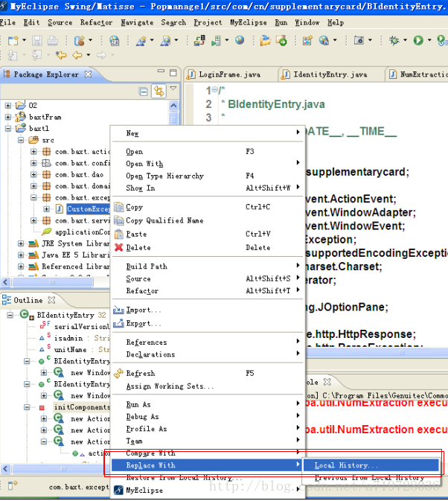Image resolution: width=448 pixels, height=501 pixels.
Task: Switch to LoginFrame.java editor tab
Action: (x=229, y=74)
